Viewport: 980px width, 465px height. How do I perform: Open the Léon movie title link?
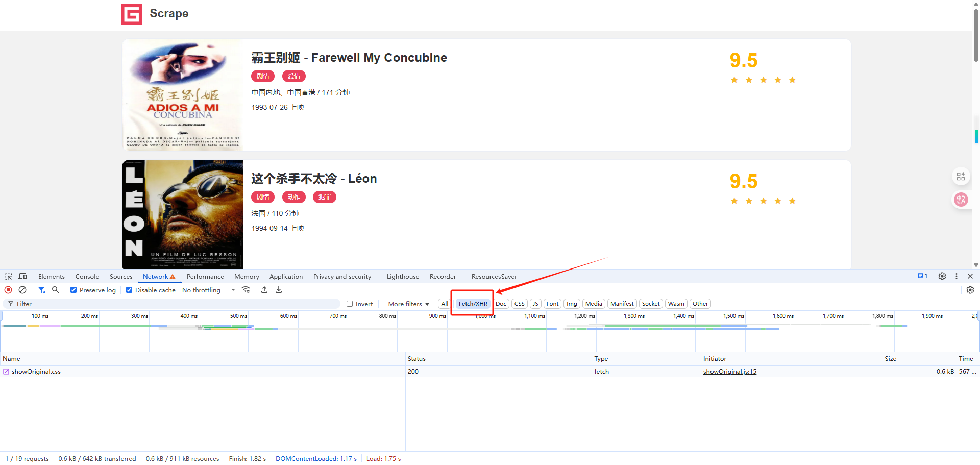click(x=314, y=179)
